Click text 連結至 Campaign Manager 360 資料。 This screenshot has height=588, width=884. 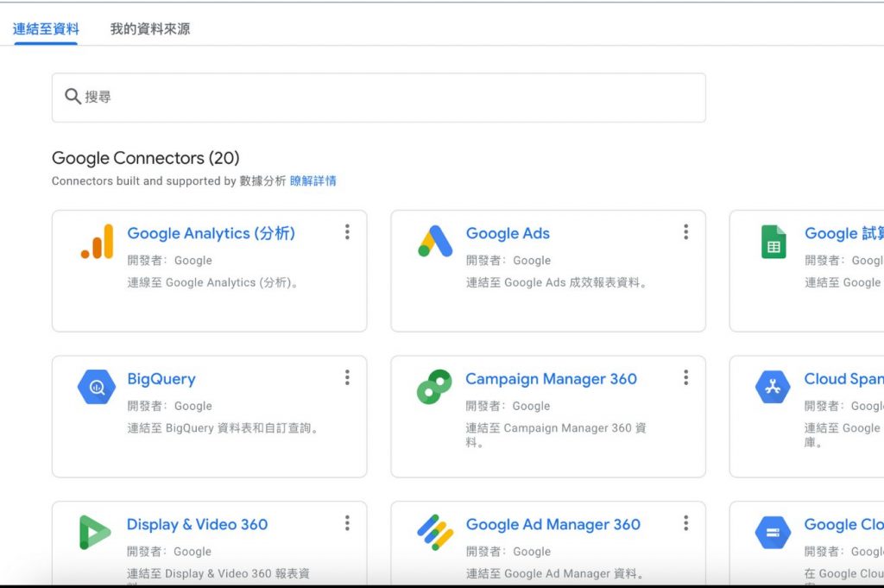[x=557, y=434]
